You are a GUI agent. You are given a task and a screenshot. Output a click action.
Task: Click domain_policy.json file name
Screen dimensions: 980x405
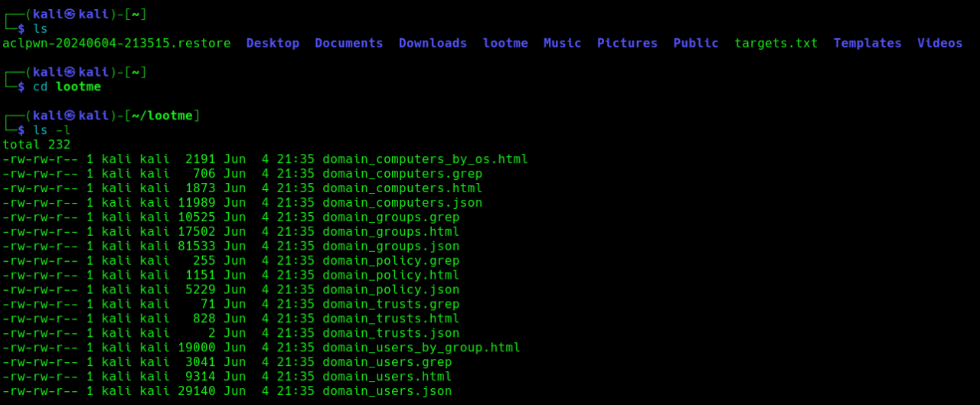(390, 289)
